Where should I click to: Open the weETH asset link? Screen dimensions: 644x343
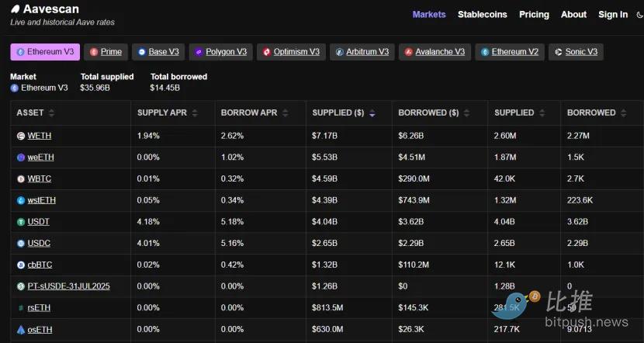point(40,158)
